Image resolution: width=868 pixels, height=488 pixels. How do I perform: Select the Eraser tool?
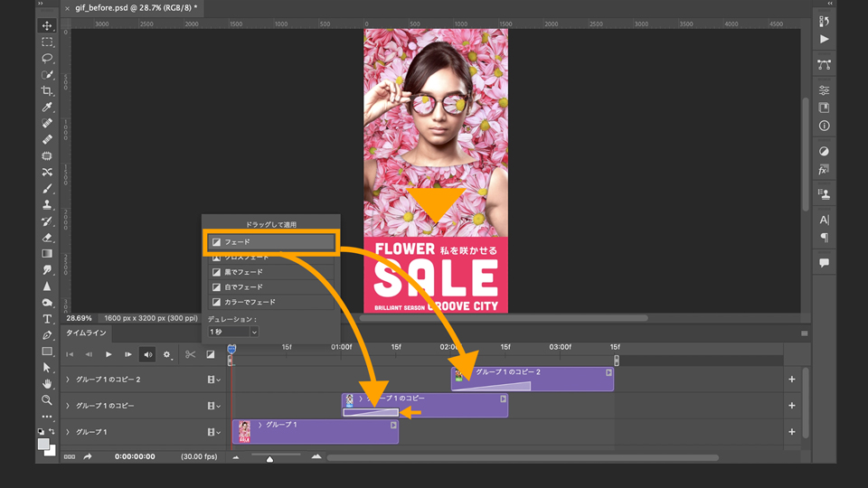47,238
